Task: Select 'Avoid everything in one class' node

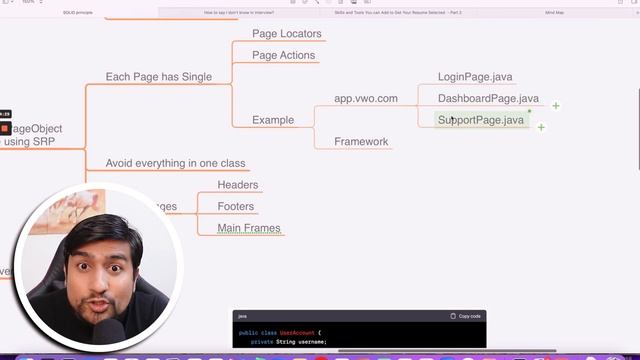Action: coord(176,163)
